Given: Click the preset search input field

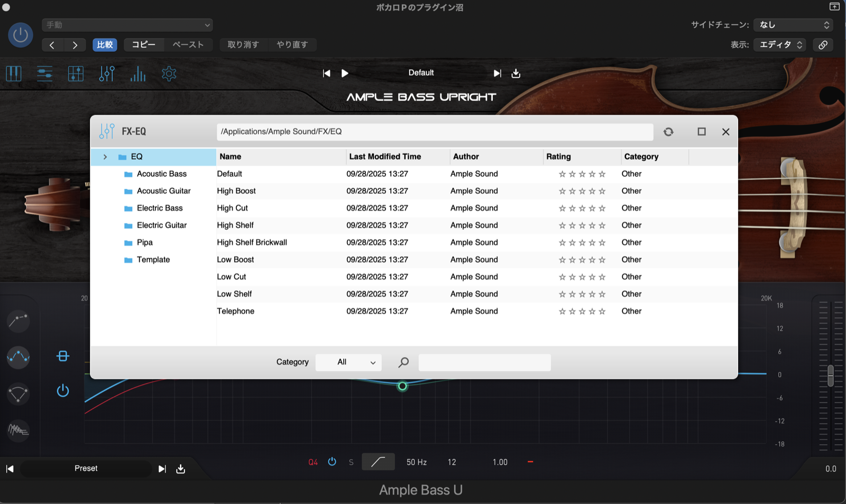Looking at the screenshot, I should point(484,362).
